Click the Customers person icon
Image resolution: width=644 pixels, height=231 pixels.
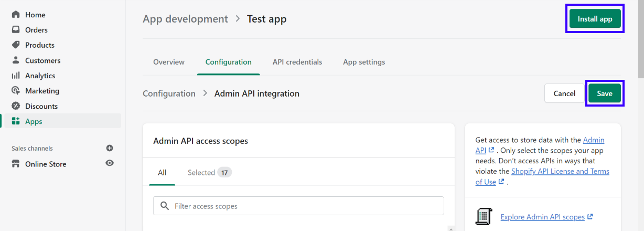point(16,60)
